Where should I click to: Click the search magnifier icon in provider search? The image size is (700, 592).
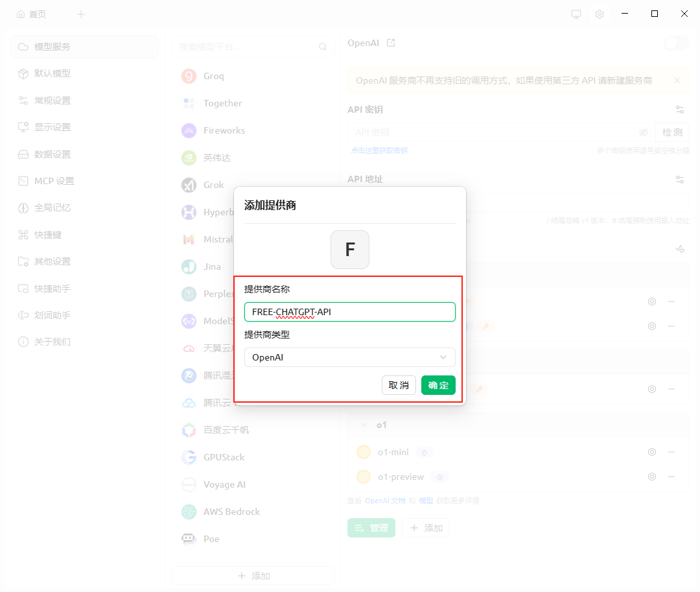(323, 47)
